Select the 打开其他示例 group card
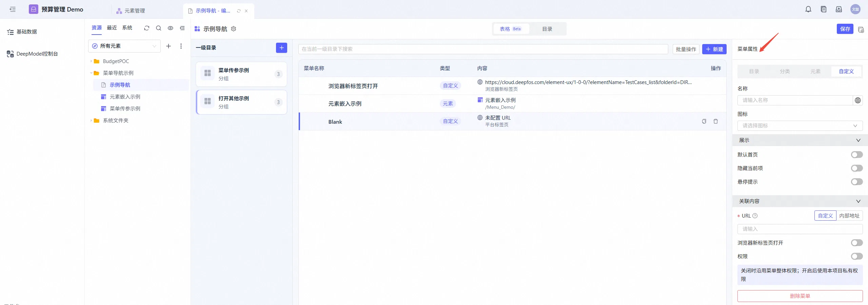Screen dimensions: 868x305 241,102
